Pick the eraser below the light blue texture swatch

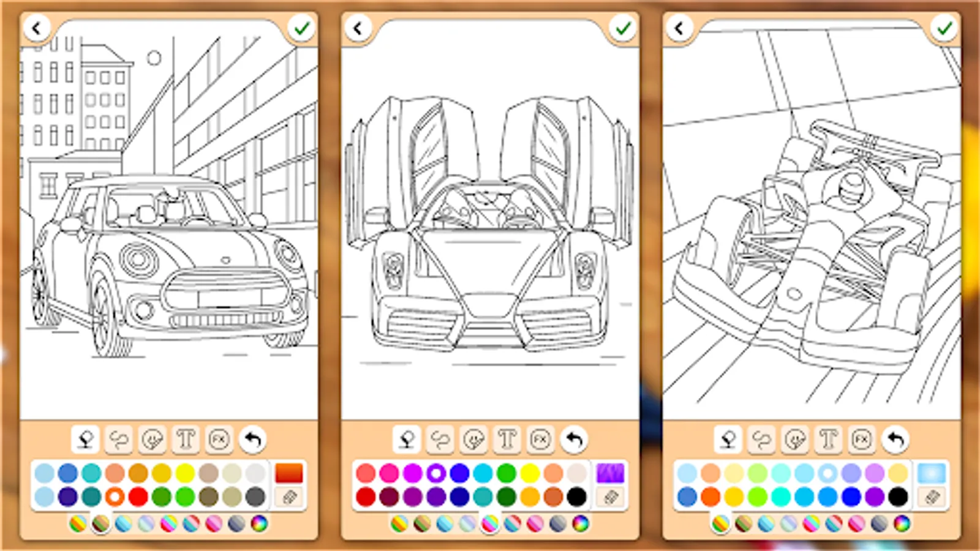(x=932, y=497)
